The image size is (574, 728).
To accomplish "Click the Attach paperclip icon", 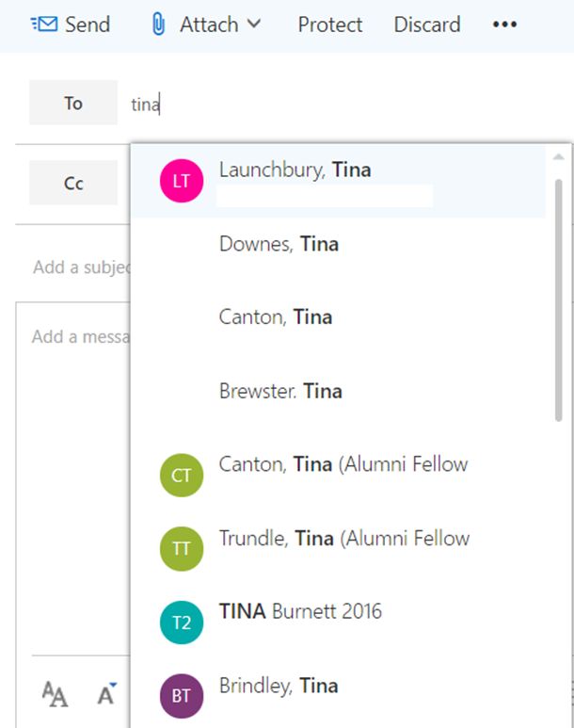I will [159, 24].
